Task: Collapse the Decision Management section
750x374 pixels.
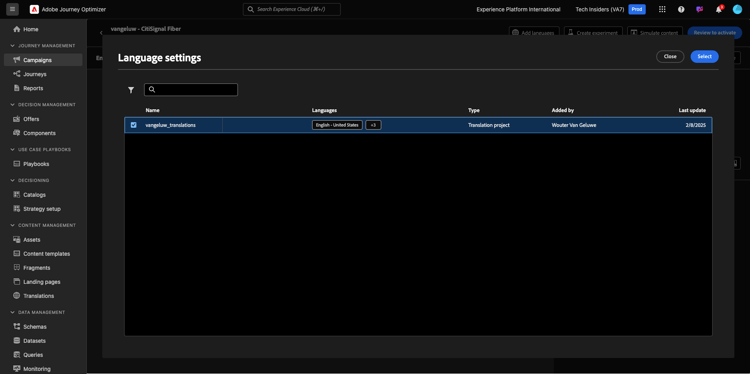Action: 12,105
